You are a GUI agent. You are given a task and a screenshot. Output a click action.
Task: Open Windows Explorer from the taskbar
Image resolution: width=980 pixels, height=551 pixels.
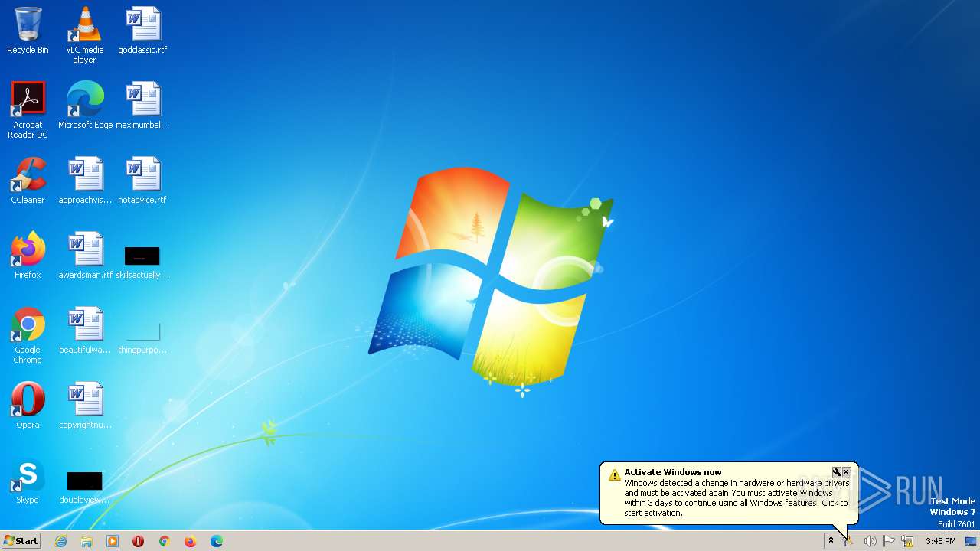(87, 541)
